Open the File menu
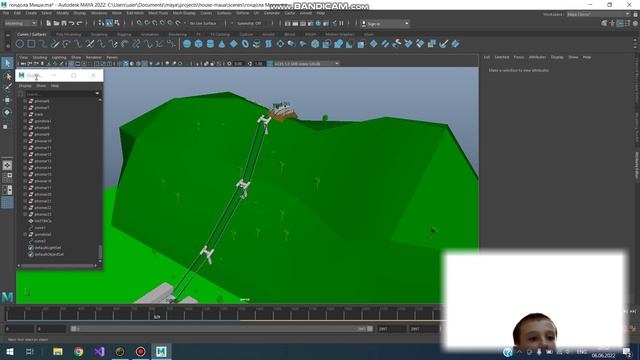Image resolution: width=640 pixels, height=360 pixels. coord(6,13)
